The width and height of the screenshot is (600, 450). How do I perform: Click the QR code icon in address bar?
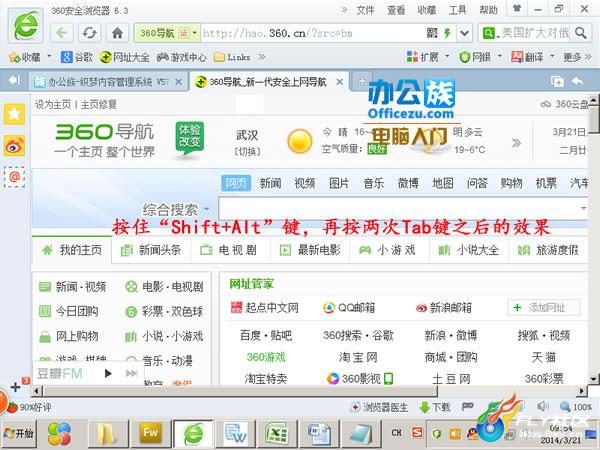432,33
